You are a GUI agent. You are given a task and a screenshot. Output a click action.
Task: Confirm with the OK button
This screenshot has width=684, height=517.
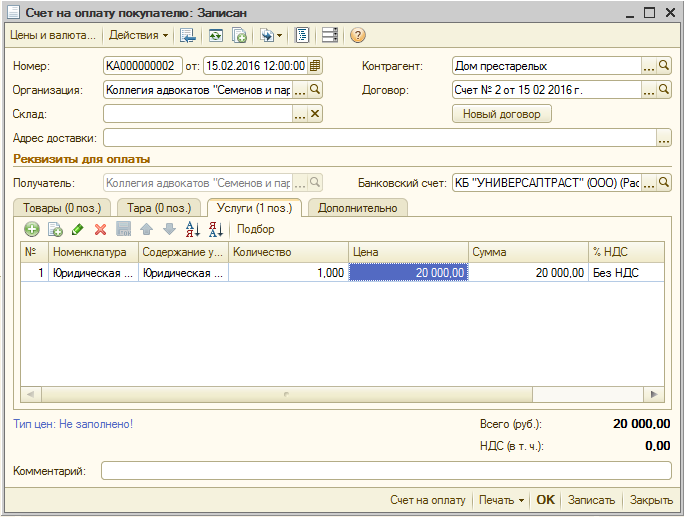tap(545, 500)
